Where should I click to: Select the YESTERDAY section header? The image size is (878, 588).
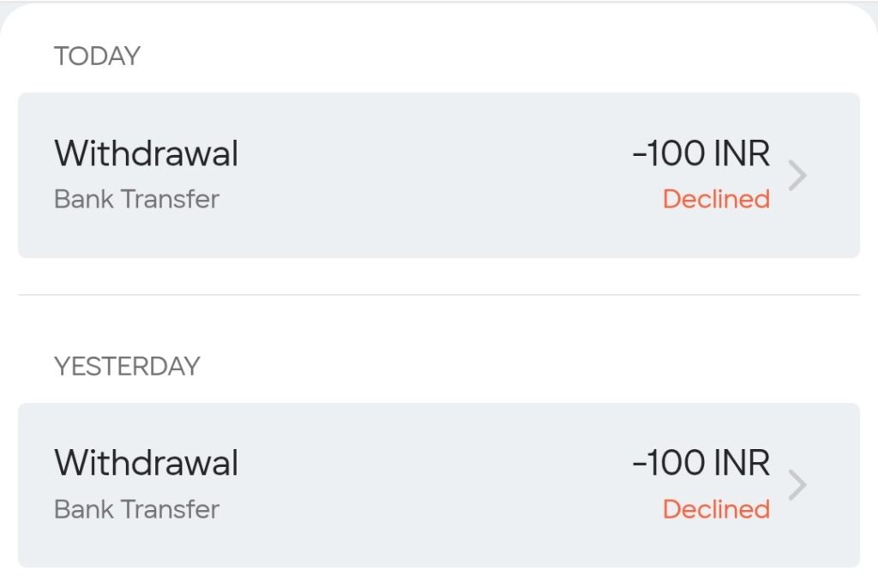click(x=127, y=367)
